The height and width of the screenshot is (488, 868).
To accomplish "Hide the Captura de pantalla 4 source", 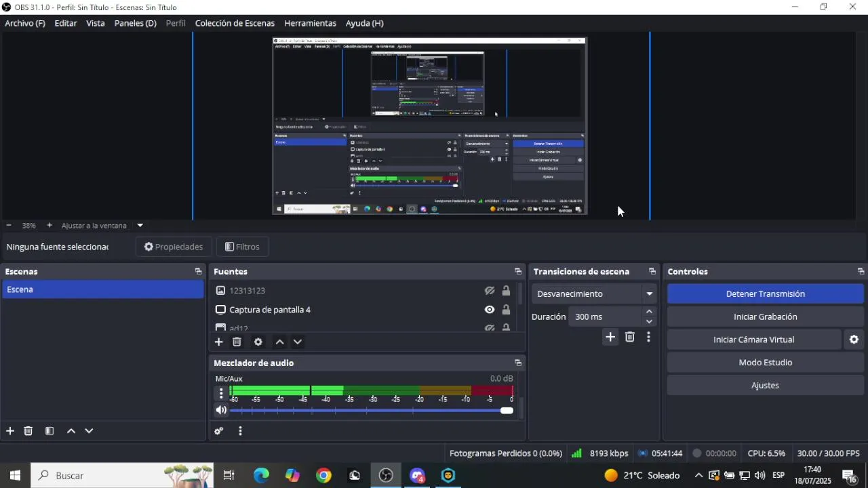I will click(490, 310).
